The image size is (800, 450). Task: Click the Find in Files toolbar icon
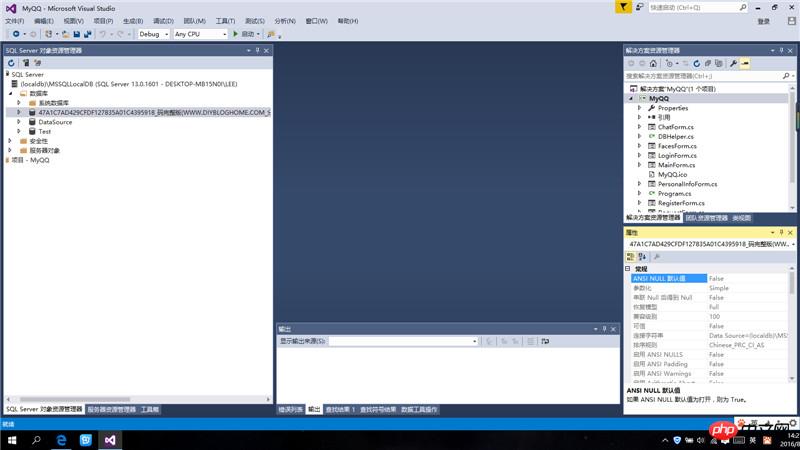[x=271, y=34]
